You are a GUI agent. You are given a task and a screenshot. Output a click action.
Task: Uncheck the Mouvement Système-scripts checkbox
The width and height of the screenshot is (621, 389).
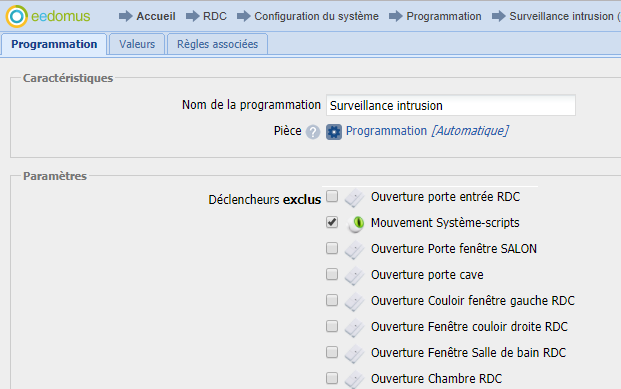coord(332,222)
